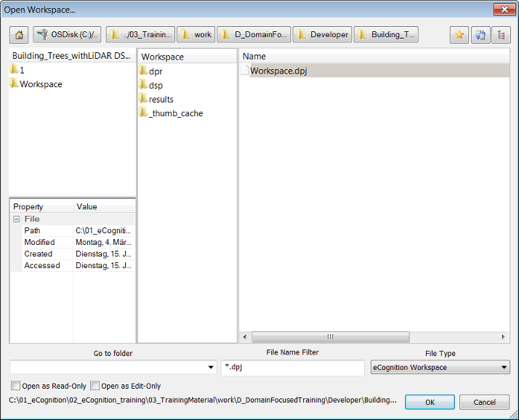Click the Building_Trees_withLiDAR DS... column header
The height and width of the screenshot is (420, 519).
pyautogui.click(x=72, y=56)
